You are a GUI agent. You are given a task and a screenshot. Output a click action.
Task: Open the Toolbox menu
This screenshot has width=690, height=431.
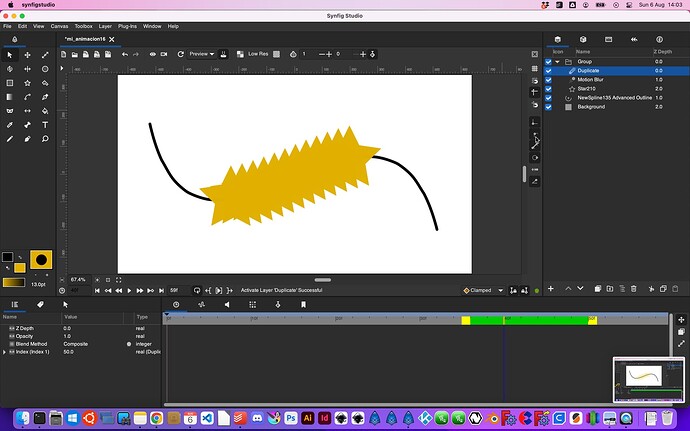84,26
